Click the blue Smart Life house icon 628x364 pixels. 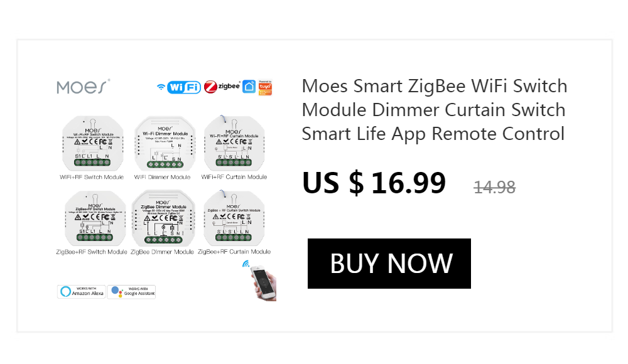pyautogui.click(x=249, y=87)
